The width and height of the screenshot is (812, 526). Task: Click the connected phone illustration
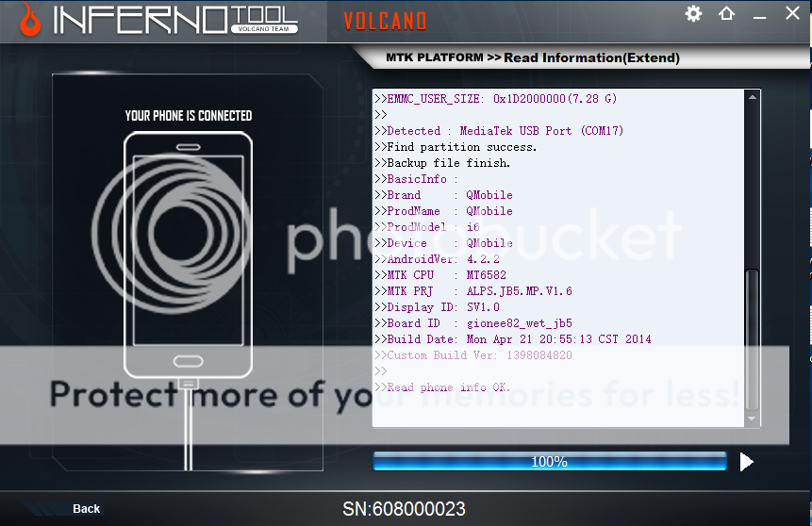pos(188,255)
